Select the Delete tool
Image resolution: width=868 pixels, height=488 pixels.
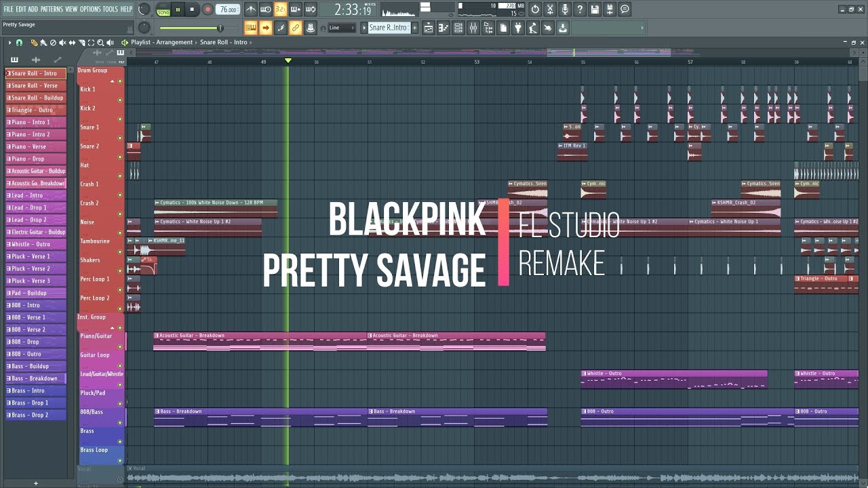pyautogui.click(x=53, y=43)
